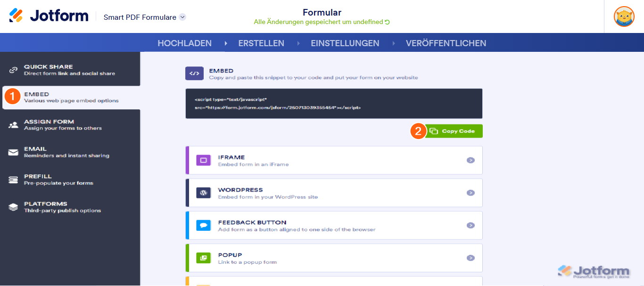Select the Quick Share link icon
The image size is (644, 286).
pyautogui.click(x=14, y=70)
